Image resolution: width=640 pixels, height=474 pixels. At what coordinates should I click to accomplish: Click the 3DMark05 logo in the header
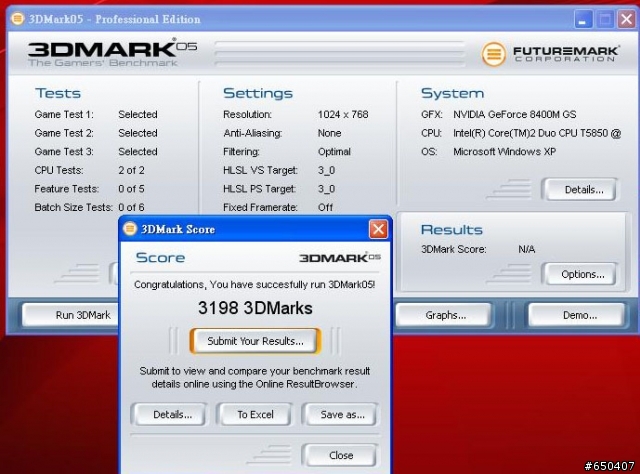tap(112, 52)
